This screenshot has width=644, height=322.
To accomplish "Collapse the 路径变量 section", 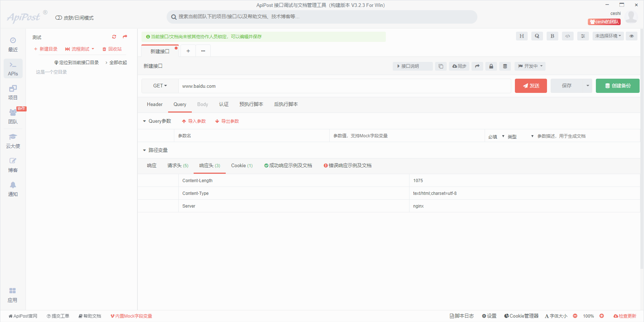I will click(x=144, y=150).
